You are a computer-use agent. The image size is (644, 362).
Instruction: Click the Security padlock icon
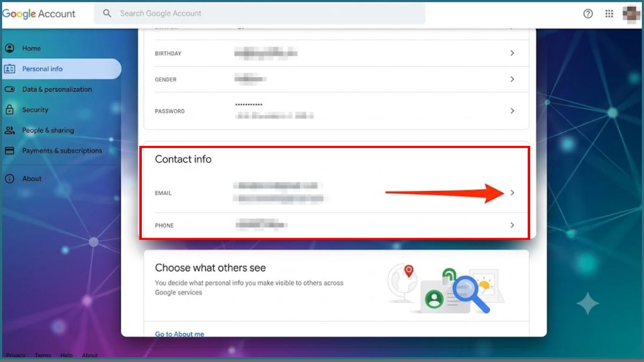(10, 109)
